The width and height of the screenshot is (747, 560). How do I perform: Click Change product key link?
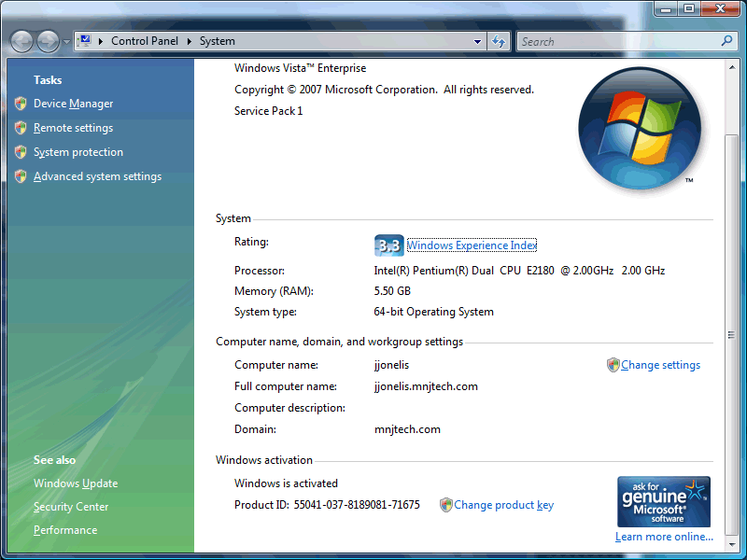click(503, 505)
